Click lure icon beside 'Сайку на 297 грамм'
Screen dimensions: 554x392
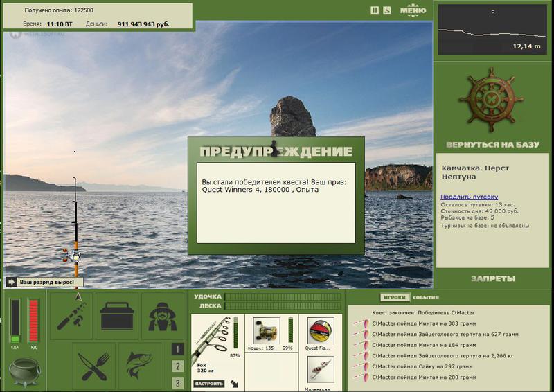(x=361, y=366)
